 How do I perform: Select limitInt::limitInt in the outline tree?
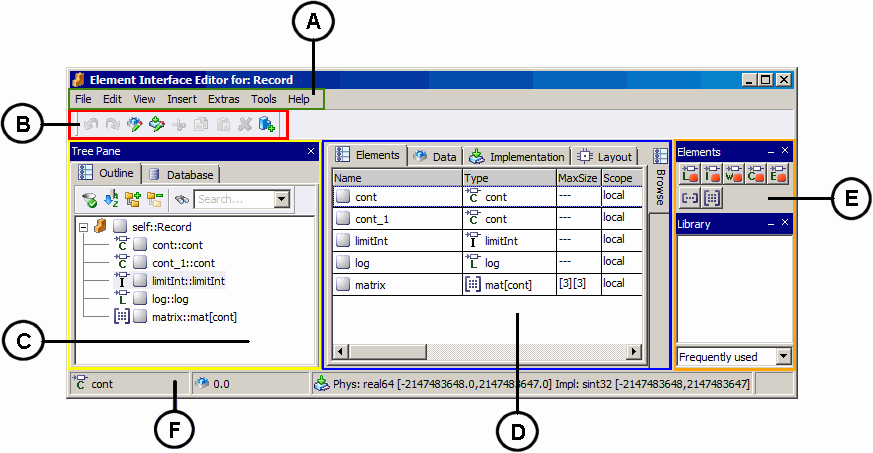[189, 281]
